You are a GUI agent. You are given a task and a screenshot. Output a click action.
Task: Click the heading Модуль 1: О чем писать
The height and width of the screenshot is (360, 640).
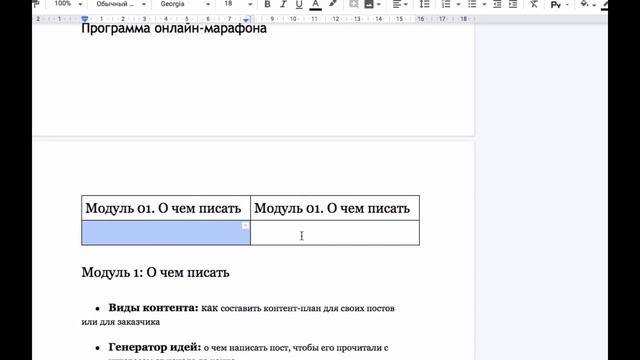(x=155, y=272)
